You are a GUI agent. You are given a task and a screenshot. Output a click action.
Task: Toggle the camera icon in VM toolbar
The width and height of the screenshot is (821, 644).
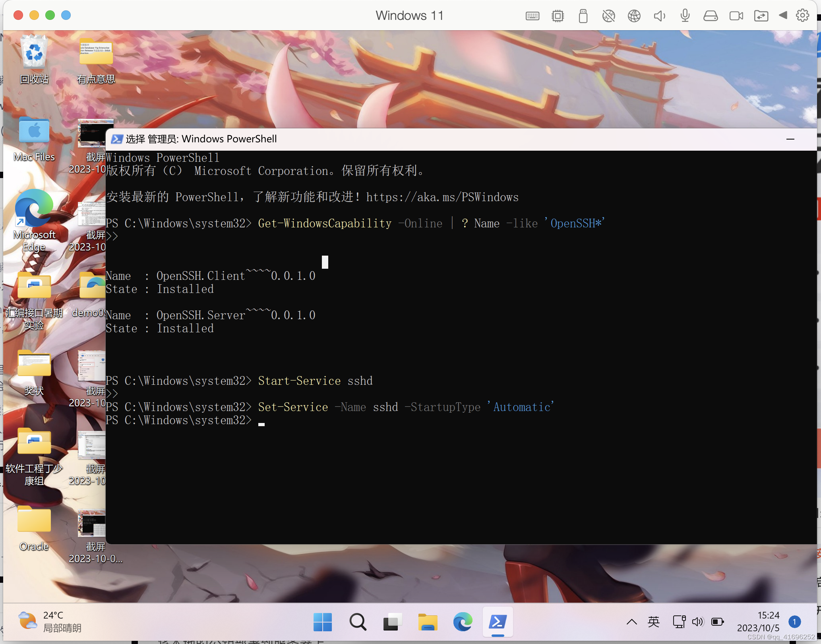[736, 16]
